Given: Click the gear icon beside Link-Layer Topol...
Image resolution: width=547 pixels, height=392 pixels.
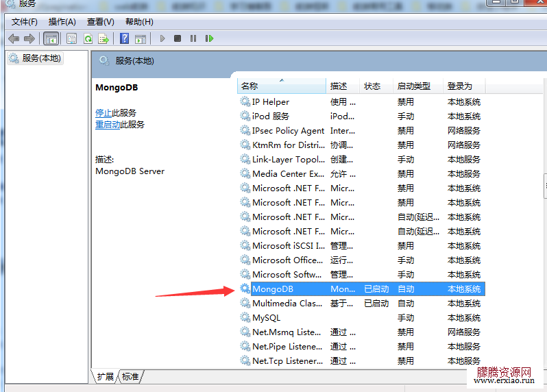Looking at the screenshot, I should [x=245, y=160].
